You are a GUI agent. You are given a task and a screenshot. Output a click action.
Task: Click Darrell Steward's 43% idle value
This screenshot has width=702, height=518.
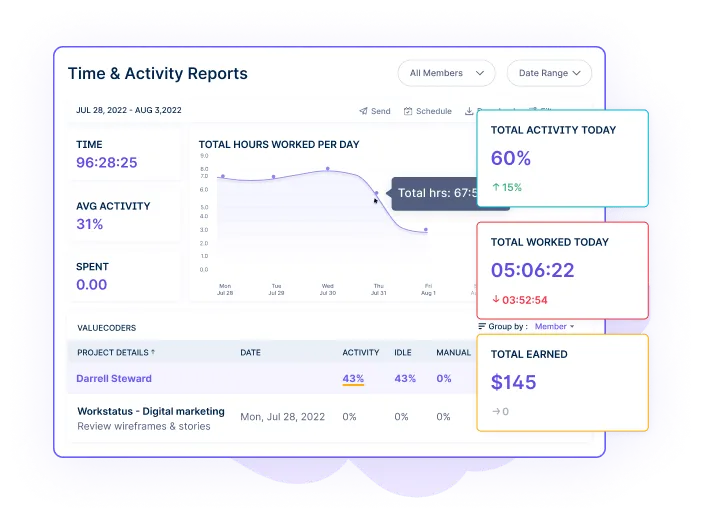(x=405, y=378)
